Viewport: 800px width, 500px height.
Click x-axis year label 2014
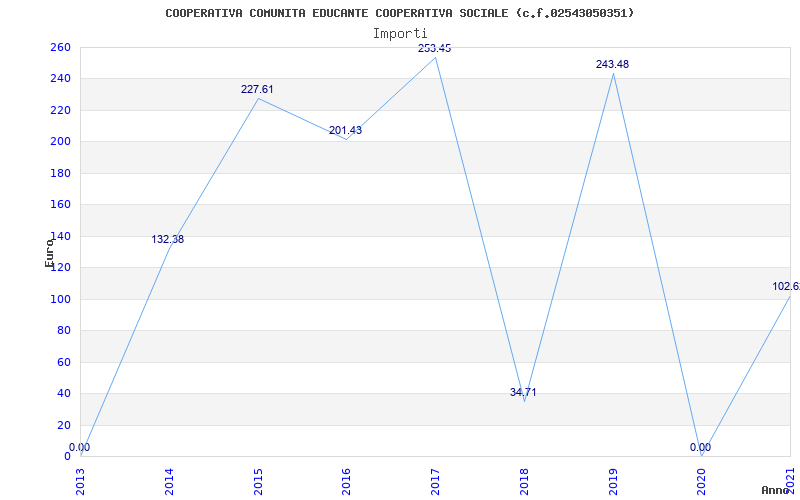tap(169, 481)
